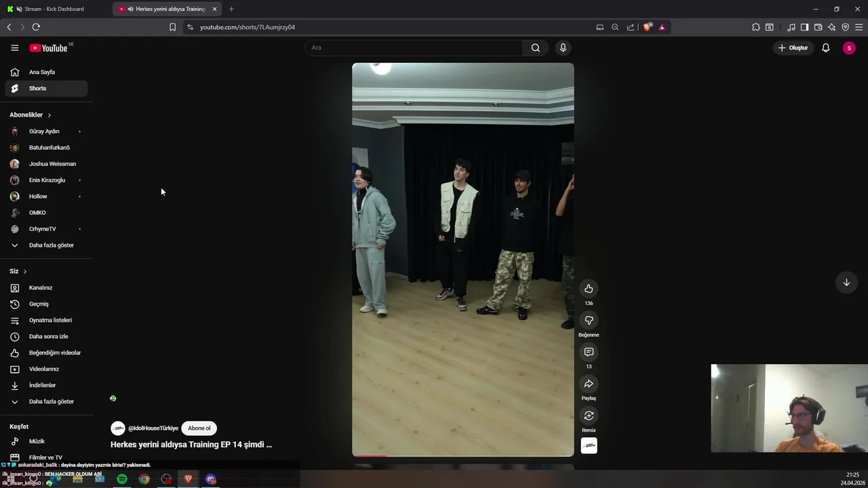This screenshot has width=868, height=488.
Task: Open Daha sonra izle list
Action: [x=46, y=336]
